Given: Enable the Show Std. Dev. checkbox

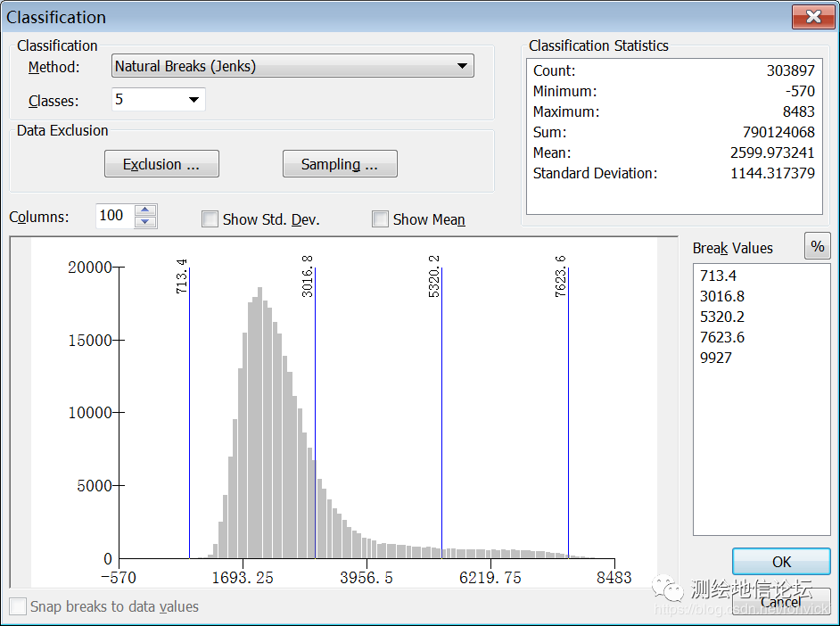Looking at the screenshot, I should pyautogui.click(x=210, y=219).
